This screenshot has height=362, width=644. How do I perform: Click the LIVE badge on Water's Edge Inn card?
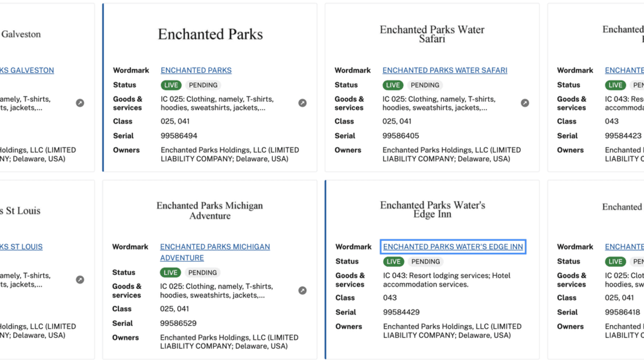coord(393,261)
